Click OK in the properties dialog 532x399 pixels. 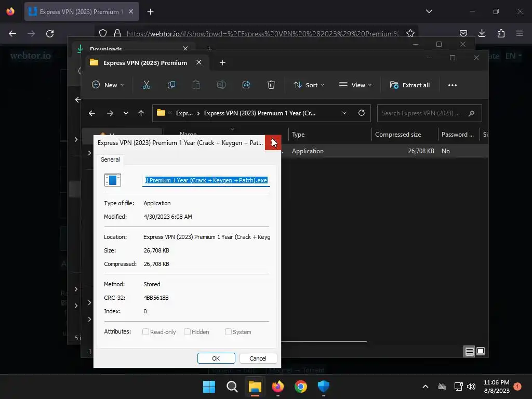216,358
